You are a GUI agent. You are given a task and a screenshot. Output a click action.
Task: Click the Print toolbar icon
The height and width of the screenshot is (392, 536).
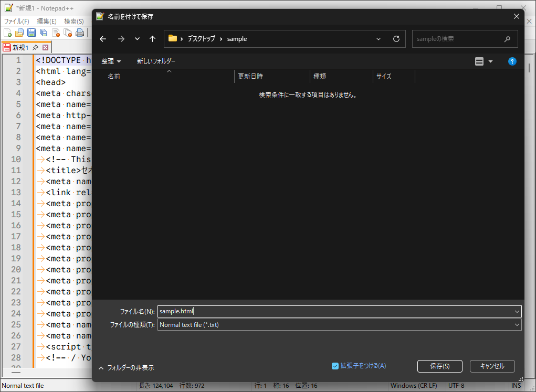coord(80,33)
